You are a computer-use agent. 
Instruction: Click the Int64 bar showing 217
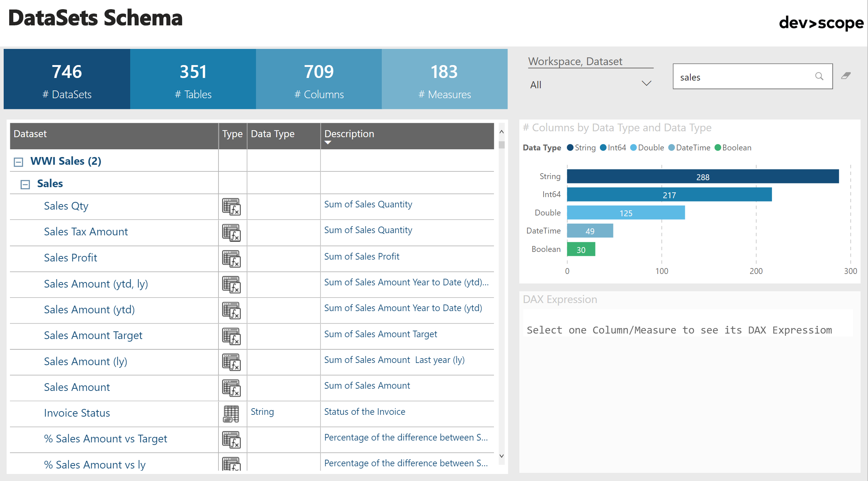669,195
